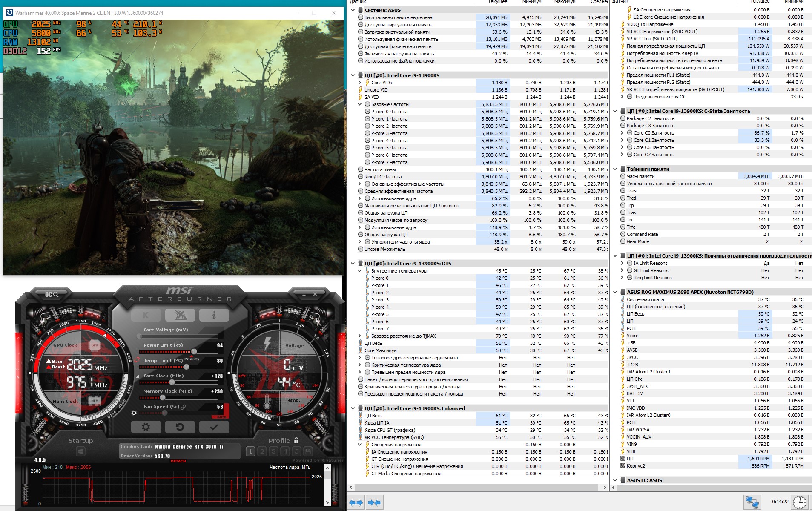
Task: Select Afterburner profile slot 3
Action: 273,451
